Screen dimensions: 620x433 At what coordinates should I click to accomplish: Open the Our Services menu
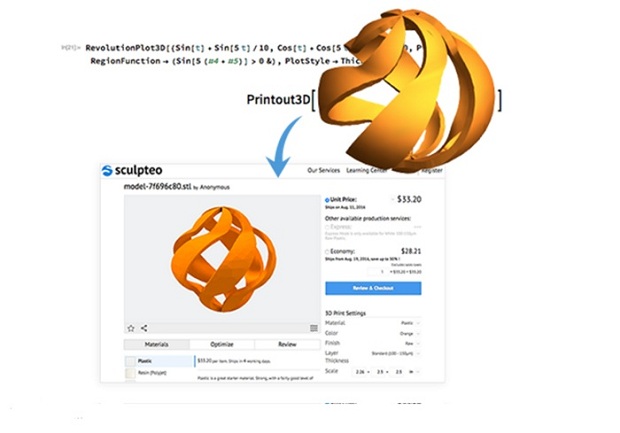click(x=323, y=170)
